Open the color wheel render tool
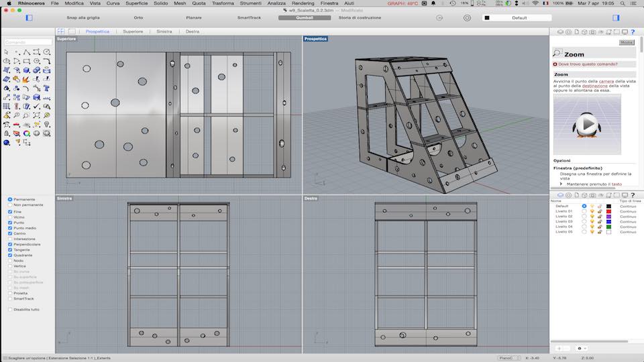Image resolution: width=644 pixels, height=362 pixels. (26, 133)
